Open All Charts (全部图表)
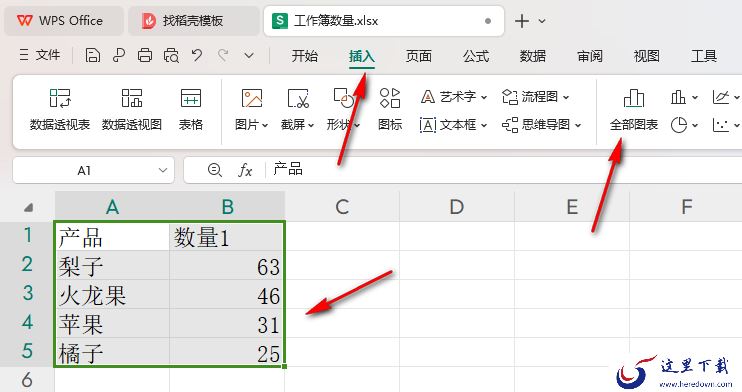Image resolution: width=742 pixels, height=392 pixels. coord(633,110)
